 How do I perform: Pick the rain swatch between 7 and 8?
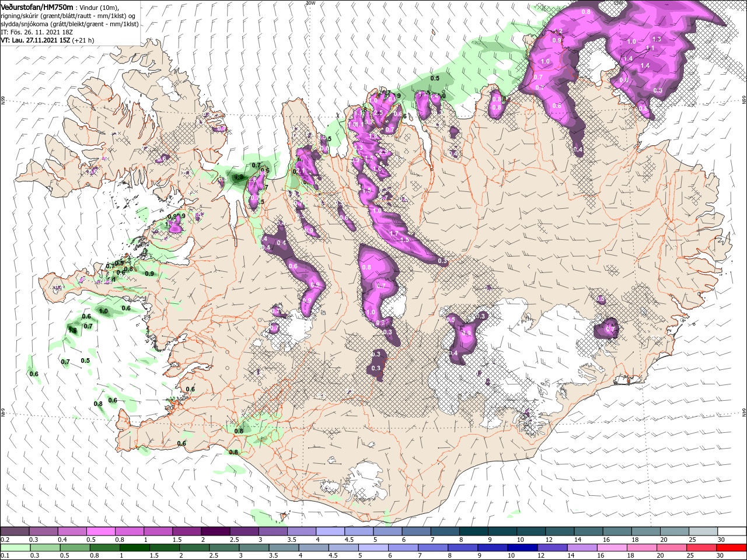433,547
